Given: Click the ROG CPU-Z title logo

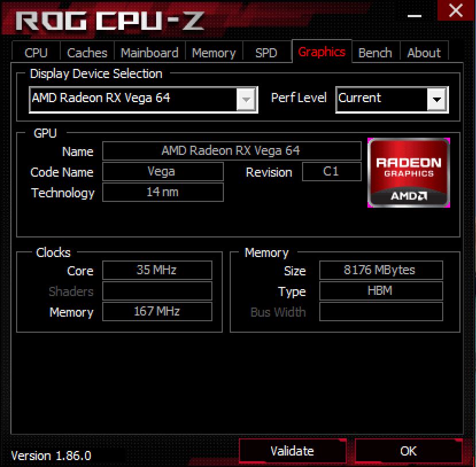Looking at the screenshot, I should [x=109, y=21].
